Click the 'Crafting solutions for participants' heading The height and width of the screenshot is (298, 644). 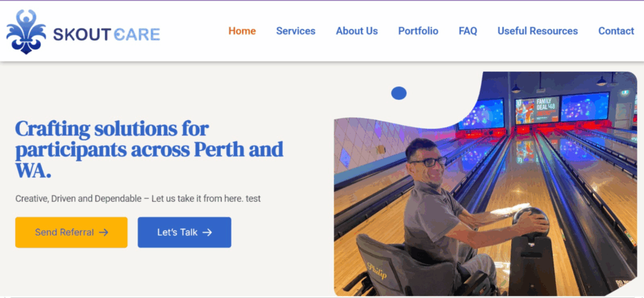(x=149, y=150)
